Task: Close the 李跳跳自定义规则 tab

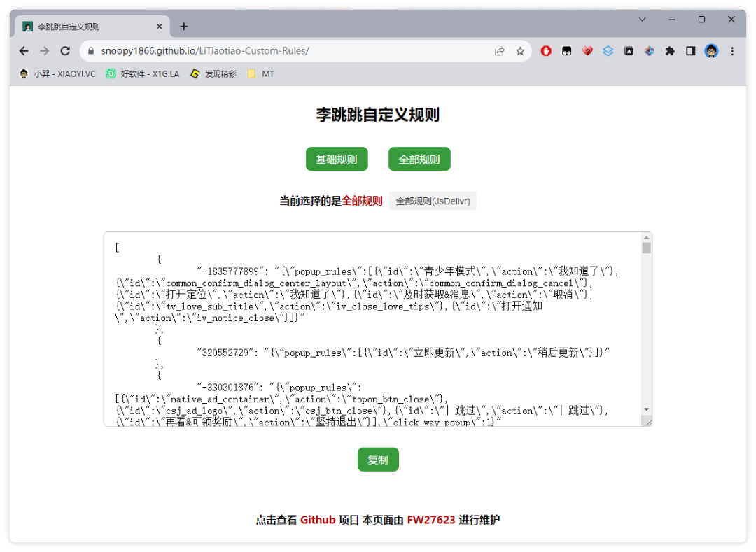Action: pyautogui.click(x=159, y=27)
